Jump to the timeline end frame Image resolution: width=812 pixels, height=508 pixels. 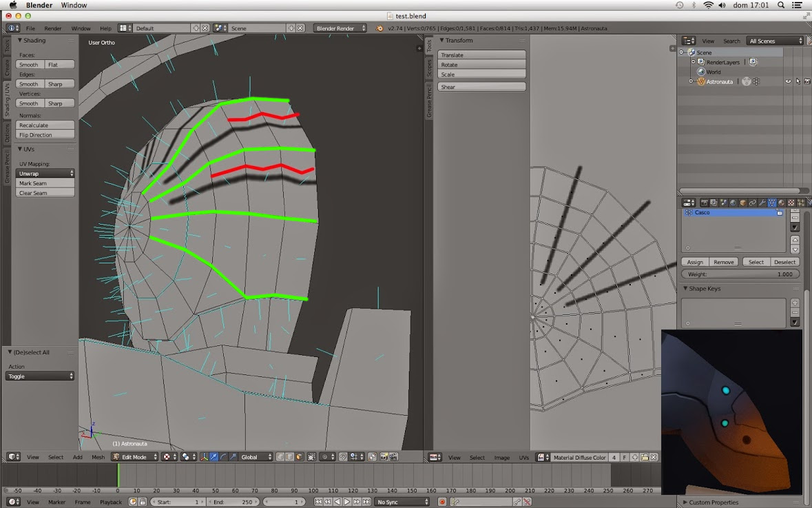(366, 502)
